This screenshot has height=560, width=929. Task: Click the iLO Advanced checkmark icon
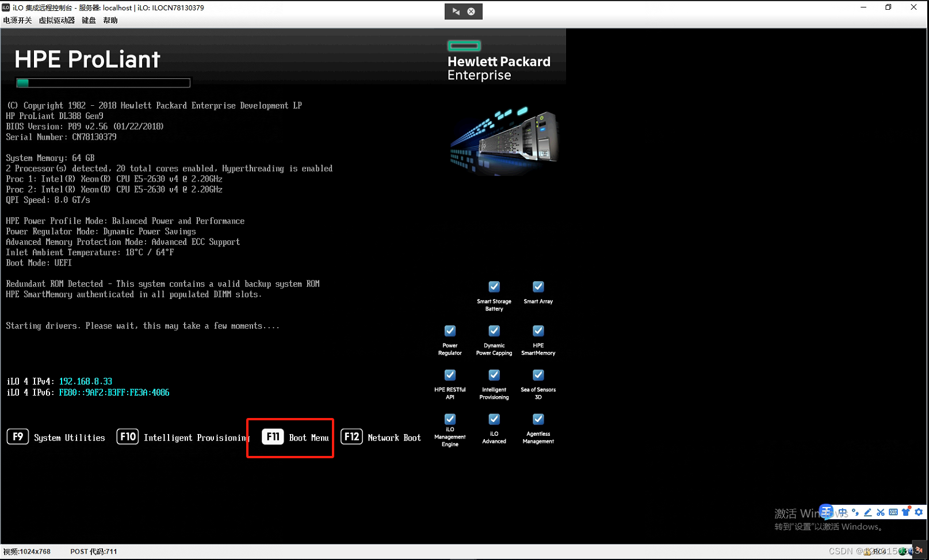pyautogui.click(x=494, y=419)
